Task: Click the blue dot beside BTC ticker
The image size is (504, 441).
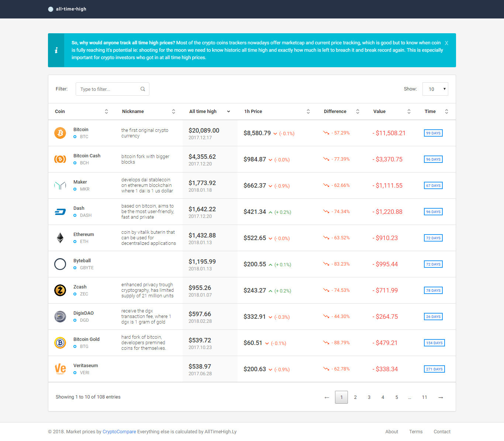Action: [75, 137]
